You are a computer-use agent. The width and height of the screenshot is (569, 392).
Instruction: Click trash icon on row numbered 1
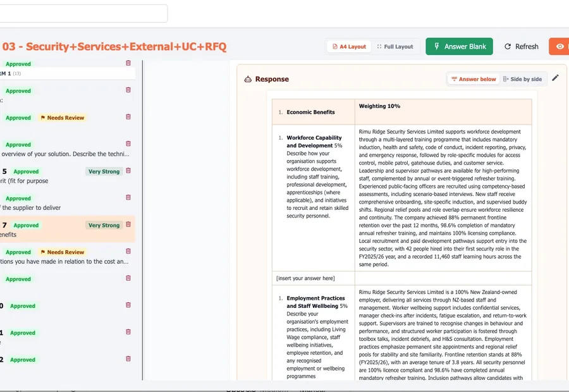tap(128, 332)
